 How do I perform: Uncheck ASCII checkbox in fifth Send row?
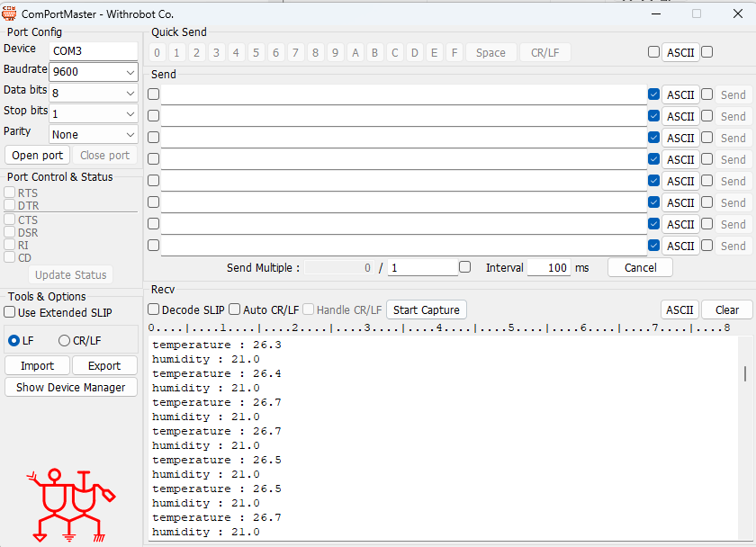coord(653,180)
